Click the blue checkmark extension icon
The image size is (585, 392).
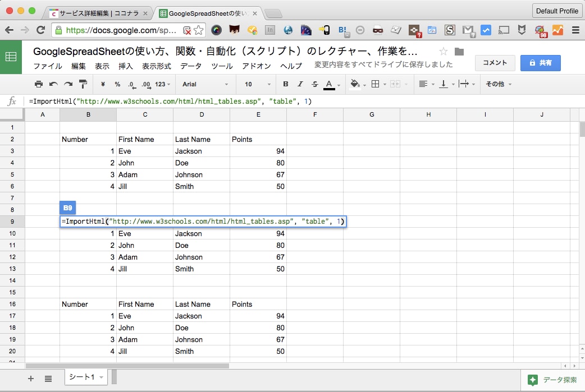pos(486,30)
